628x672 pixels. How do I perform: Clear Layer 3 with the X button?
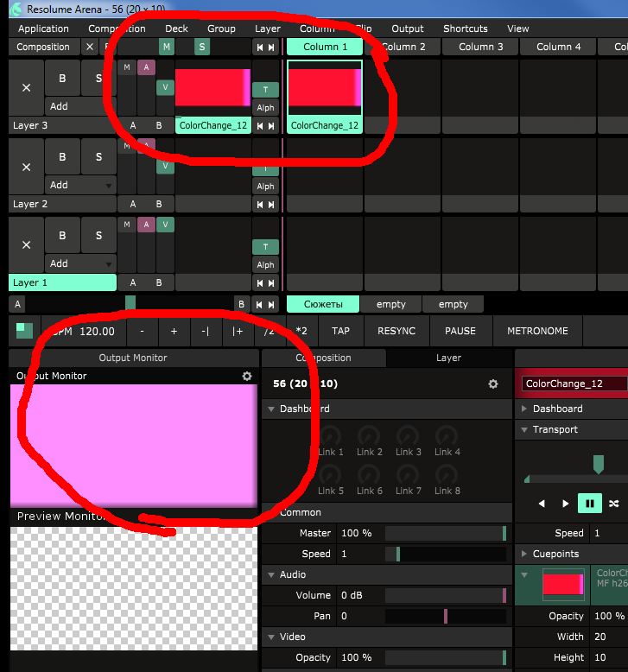tap(26, 87)
